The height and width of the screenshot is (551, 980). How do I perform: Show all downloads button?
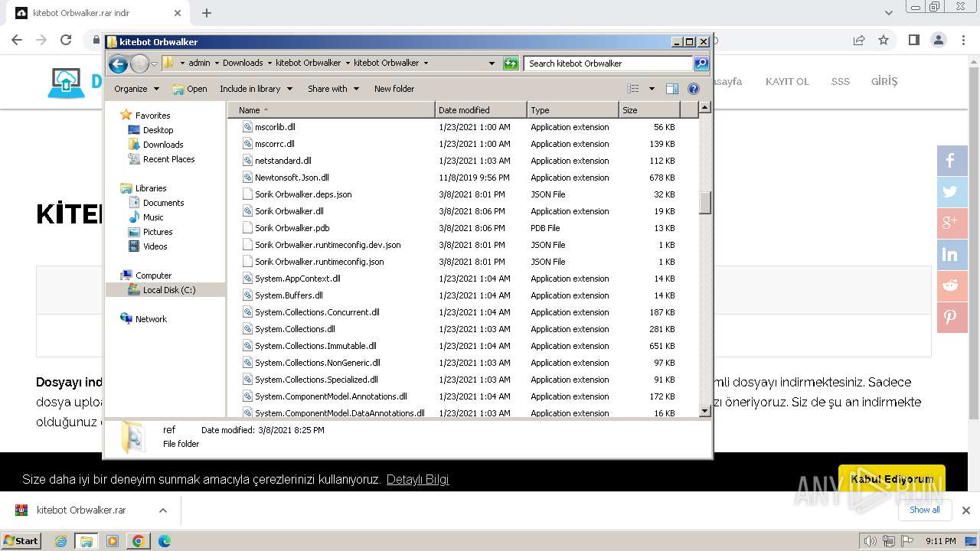(925, 510)
